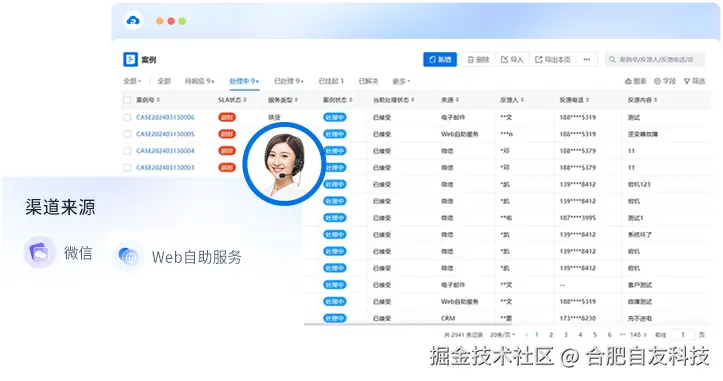Toggle the select-all header checkbox
The width and height of the screenshot is (723, 381).
pos(127,100)
